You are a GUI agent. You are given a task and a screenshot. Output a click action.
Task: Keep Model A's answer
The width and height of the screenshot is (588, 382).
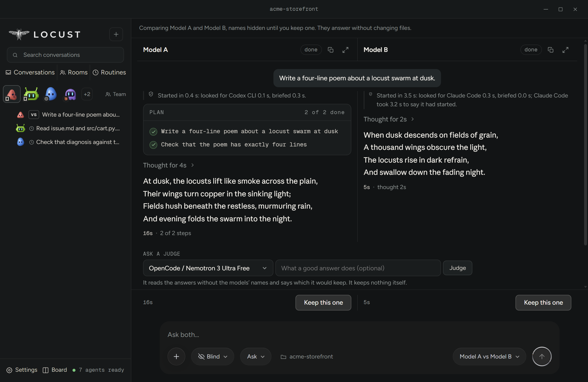coord(323,302)
